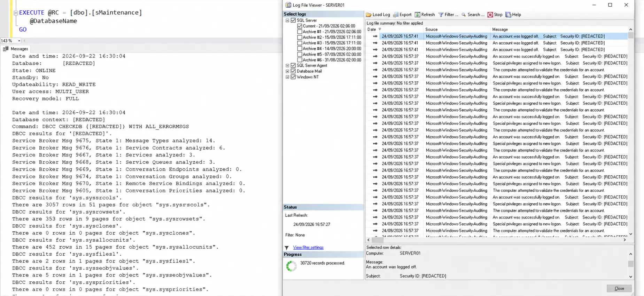Toggle the SQL Server Agent checkbox

tap(293, 65)
